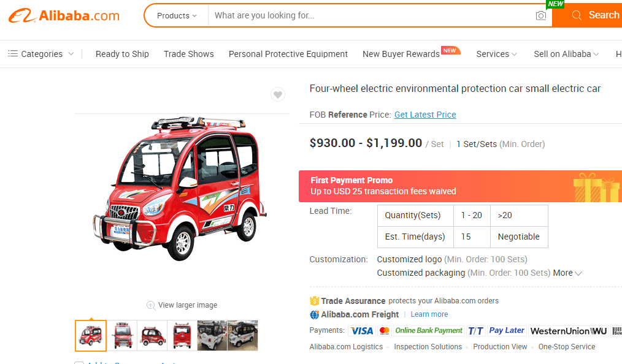Expand More customization options
The width and height of the screenshot is (622, 364).
pos(567,273)
